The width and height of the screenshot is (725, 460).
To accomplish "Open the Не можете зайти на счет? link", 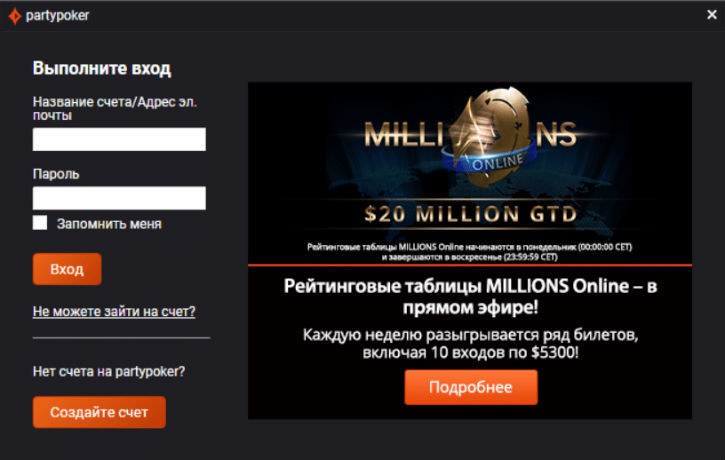I will click(114, 311).
